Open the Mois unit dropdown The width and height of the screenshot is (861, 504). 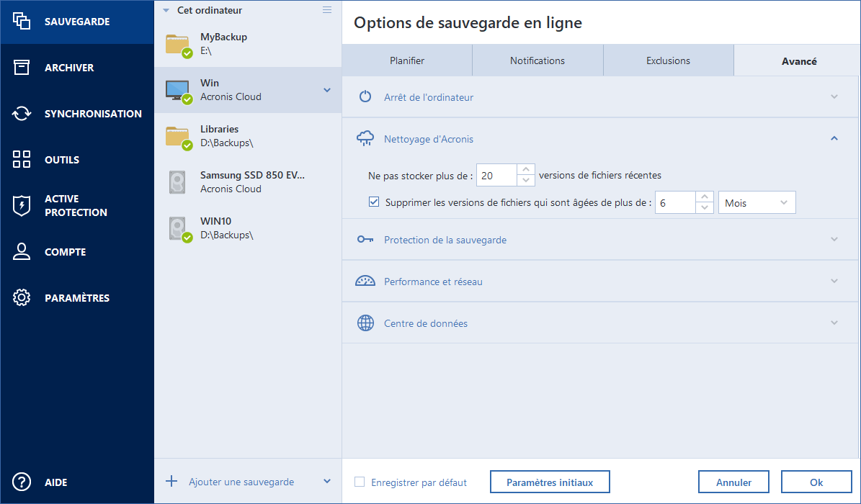tap(757, 203)
